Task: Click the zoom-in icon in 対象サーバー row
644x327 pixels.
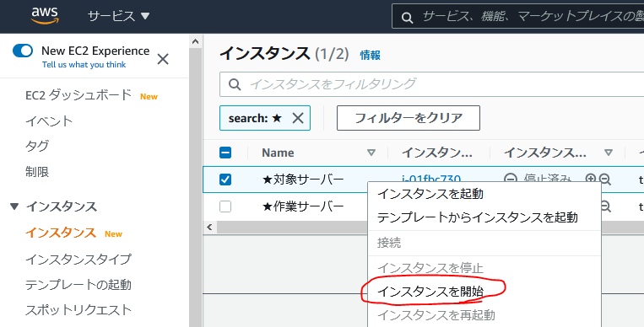Action: [591, 179]
